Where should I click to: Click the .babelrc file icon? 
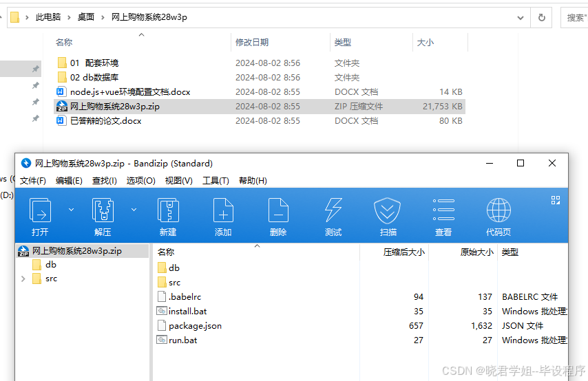coord(162,296)
